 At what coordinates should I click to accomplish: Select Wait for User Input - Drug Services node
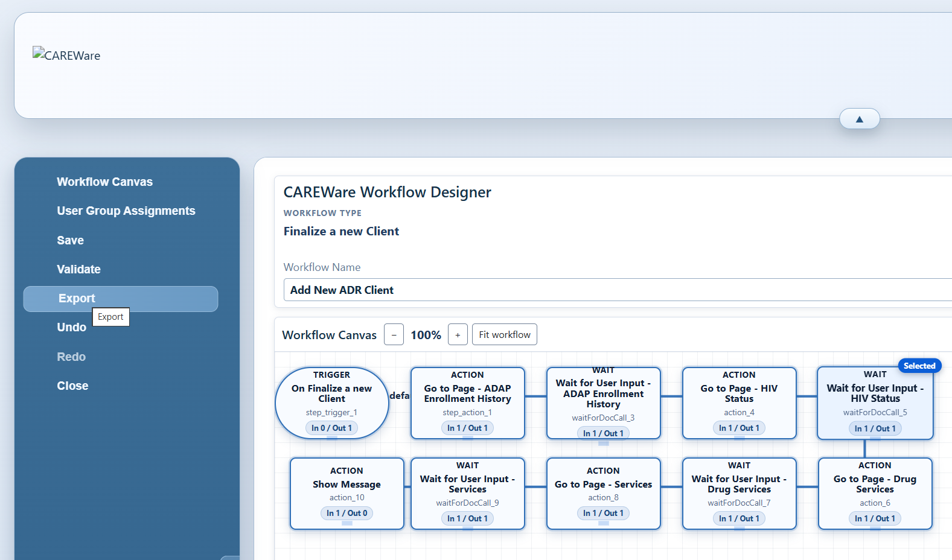(740, 493)
